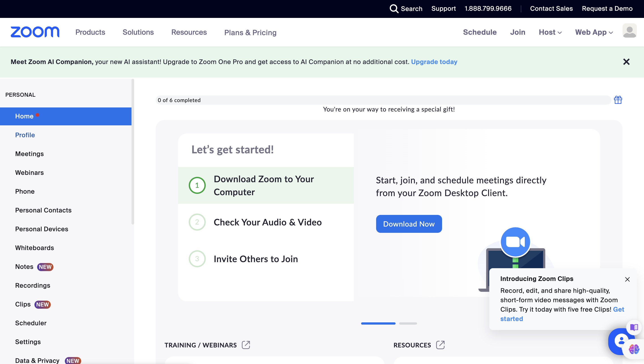Click the gift reward icon
The height and width of the screenshot is (364, 644).
click(x=618, y=100)
